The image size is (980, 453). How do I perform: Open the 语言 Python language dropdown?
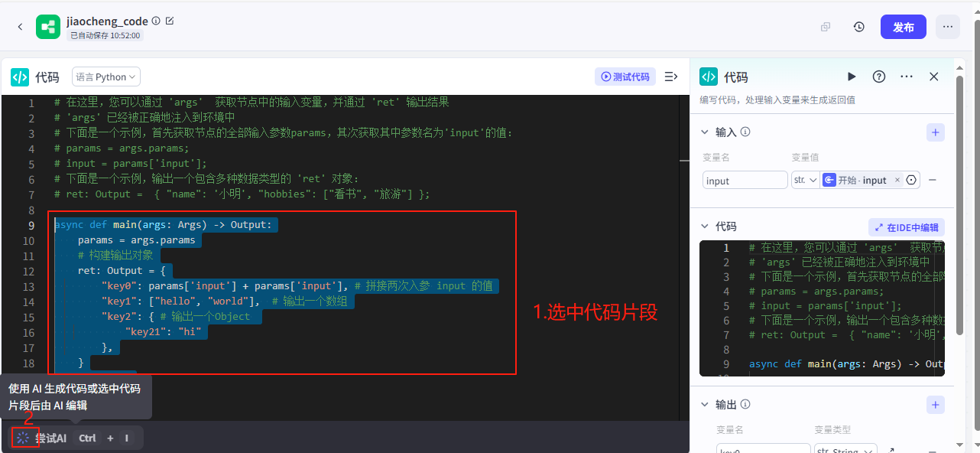[x=106, y=77]
